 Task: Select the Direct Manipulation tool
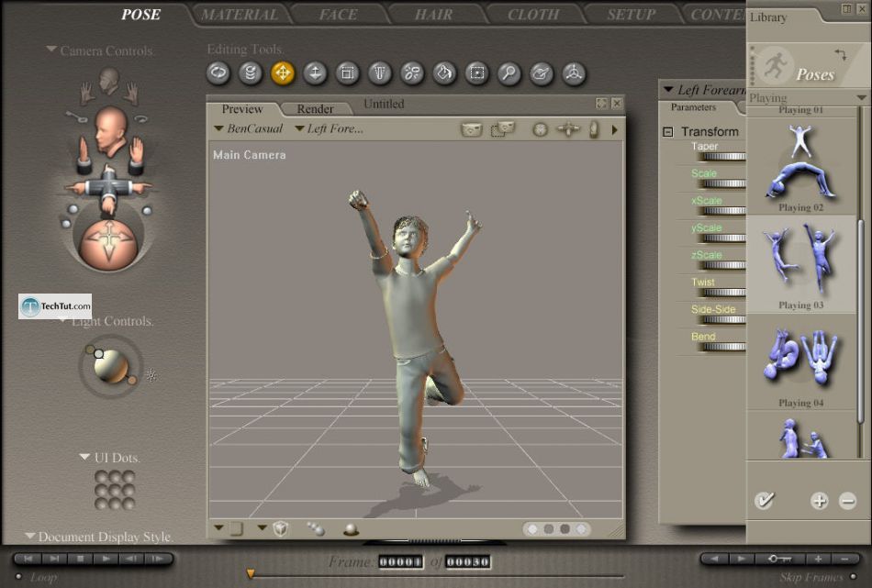574,72
